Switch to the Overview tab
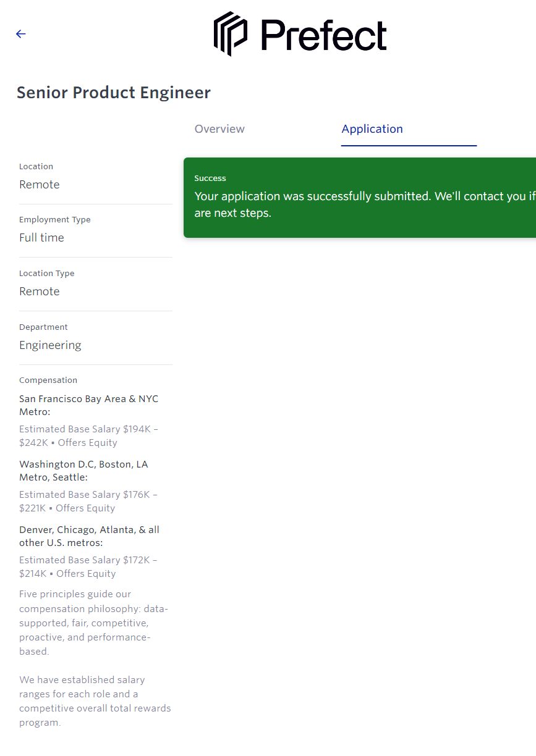Viewport: 536px width, 756px height. 219,129
